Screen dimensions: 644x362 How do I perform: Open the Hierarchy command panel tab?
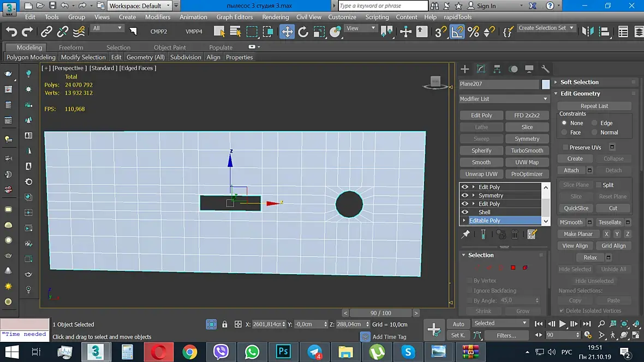pos(497,69)
